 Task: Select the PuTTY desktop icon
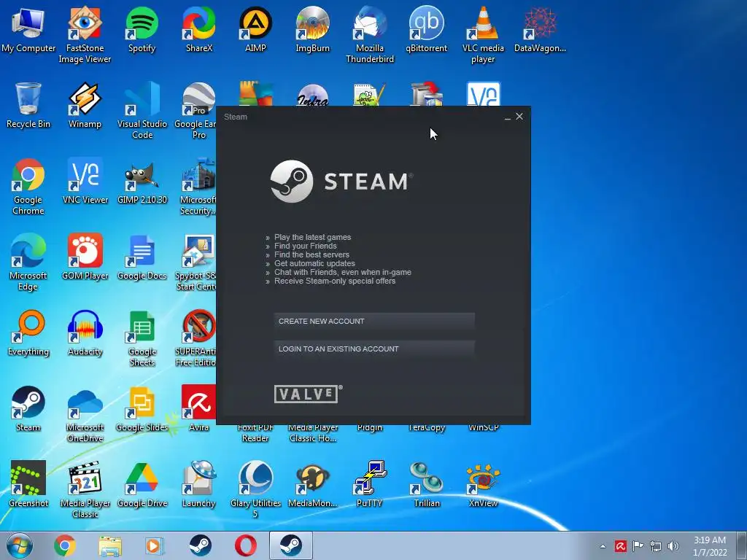(369, 484)
